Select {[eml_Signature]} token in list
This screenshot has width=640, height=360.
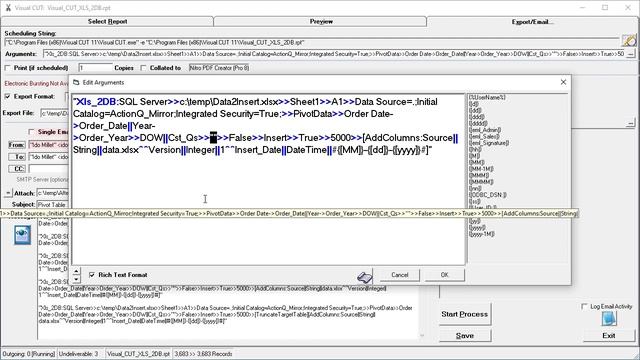(489, 143)
